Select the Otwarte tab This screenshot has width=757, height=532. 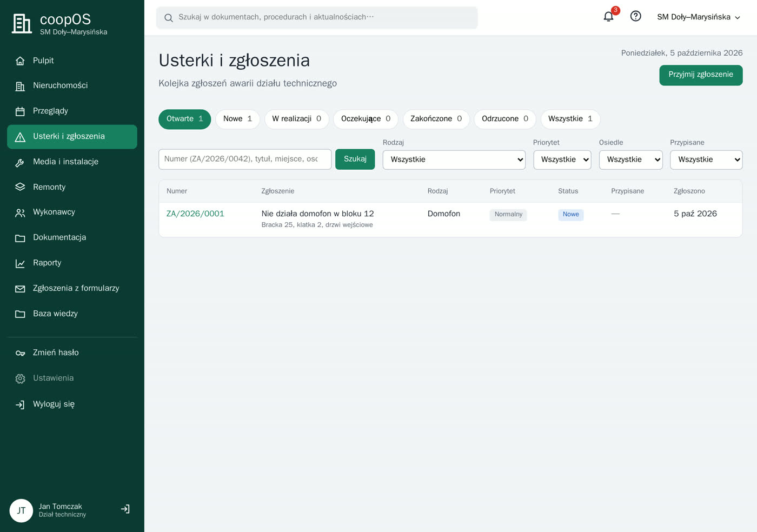coord(184,119)
